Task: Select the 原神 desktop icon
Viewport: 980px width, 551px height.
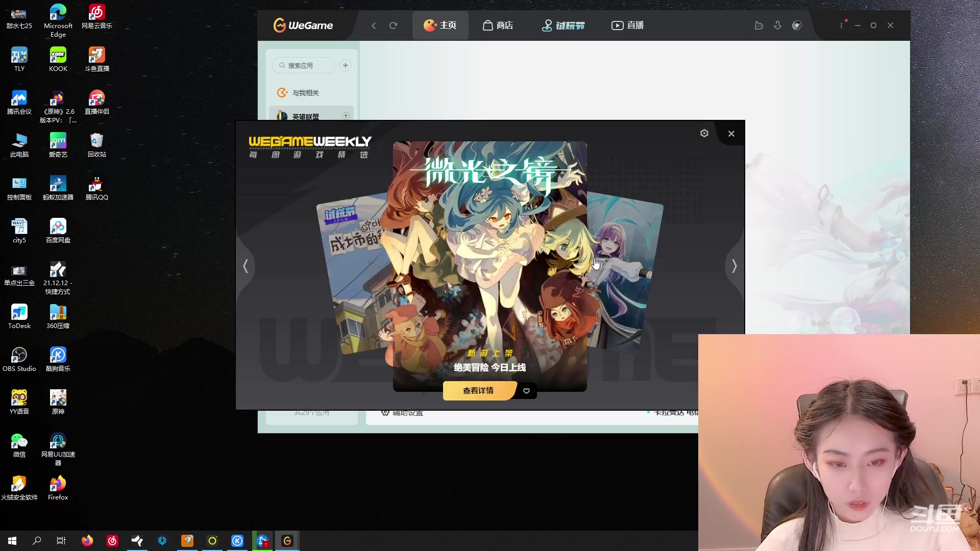Action: click(58, 402)
